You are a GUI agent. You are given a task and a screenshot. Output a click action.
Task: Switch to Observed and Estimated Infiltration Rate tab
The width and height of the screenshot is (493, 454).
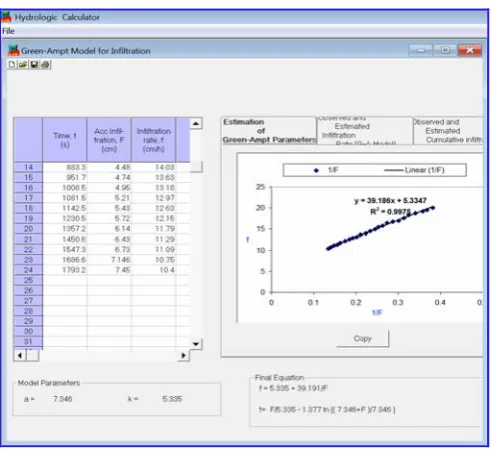tap(365, 131)
